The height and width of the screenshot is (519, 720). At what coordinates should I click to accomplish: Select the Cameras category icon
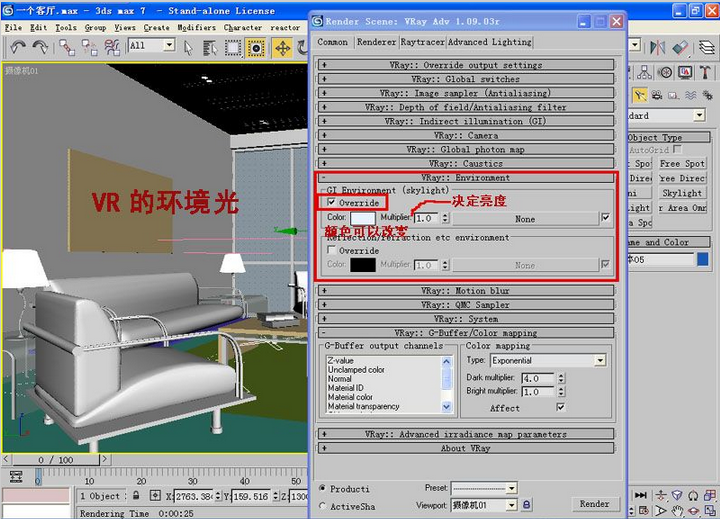coord(657,95)
